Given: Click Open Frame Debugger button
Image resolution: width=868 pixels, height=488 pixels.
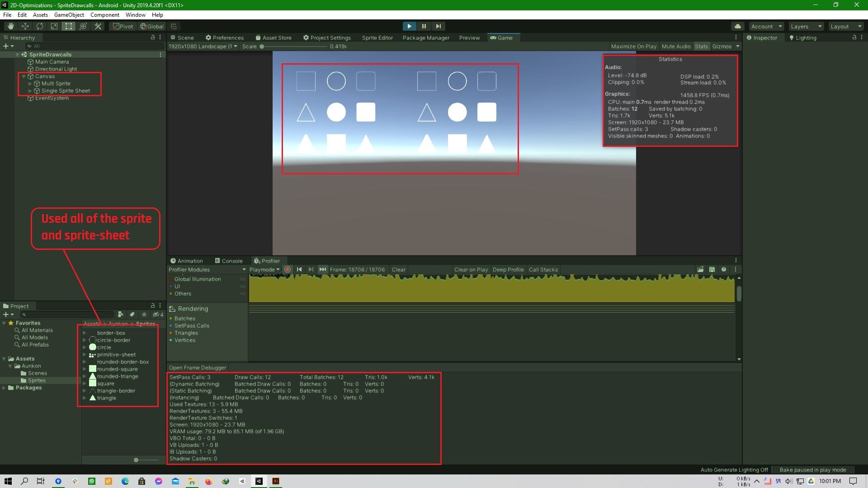Looking at the screenshot, I should point(198,367).
